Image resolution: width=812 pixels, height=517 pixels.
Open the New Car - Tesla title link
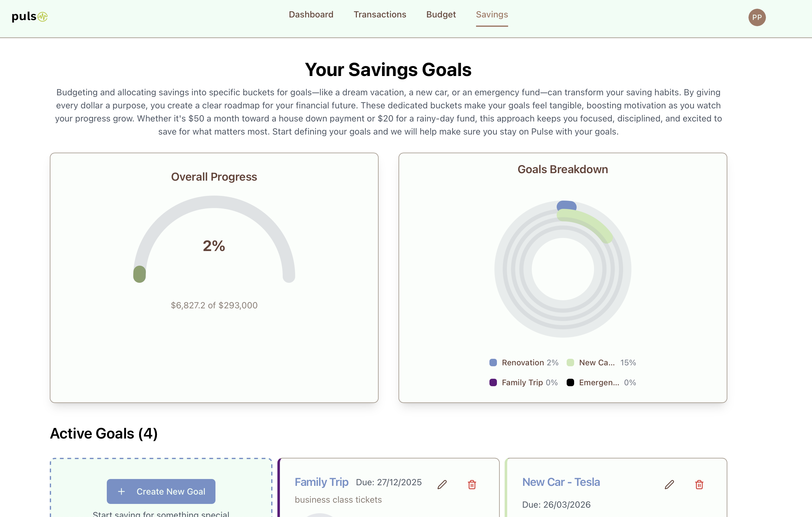click(561, 482)
